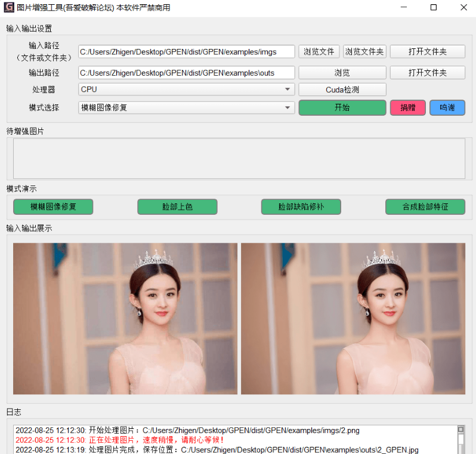Show the 脸部上色 mode demo
The height and width of the screenshot is (454, 476).
(x=177, y=207)
